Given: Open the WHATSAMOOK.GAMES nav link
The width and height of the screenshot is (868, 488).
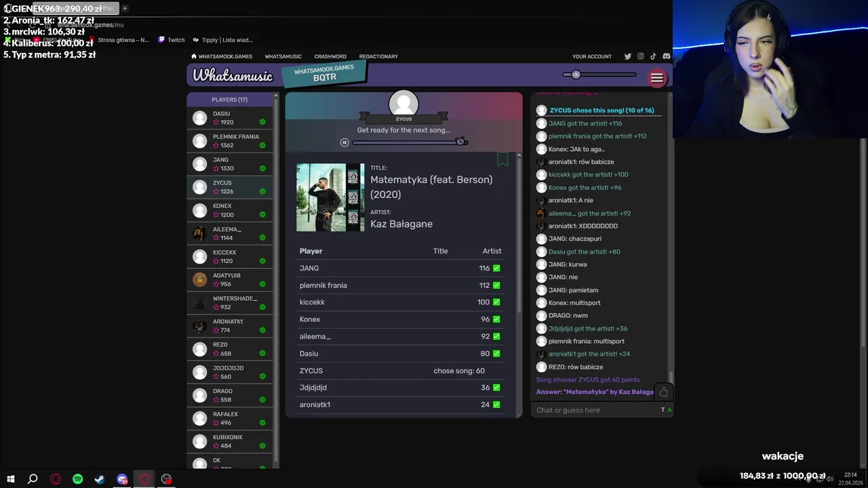Looking at the screenshot, I should tap(225, 56).
